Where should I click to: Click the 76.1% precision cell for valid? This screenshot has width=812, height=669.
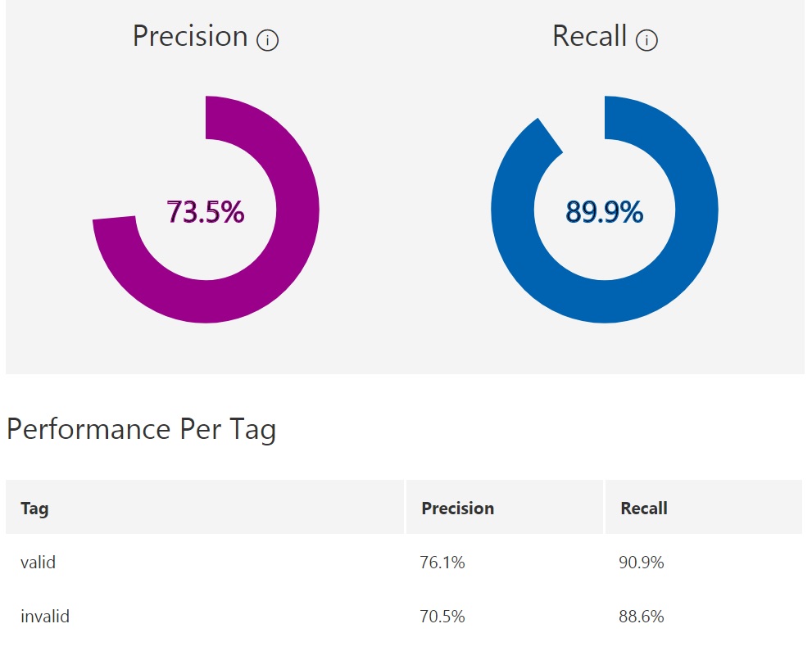(442, 563)
